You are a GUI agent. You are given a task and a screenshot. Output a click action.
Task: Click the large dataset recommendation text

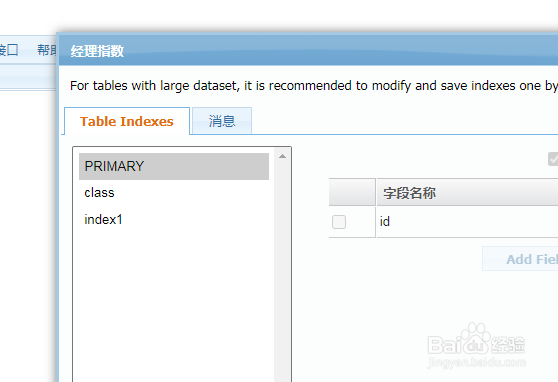click(314, 86)
